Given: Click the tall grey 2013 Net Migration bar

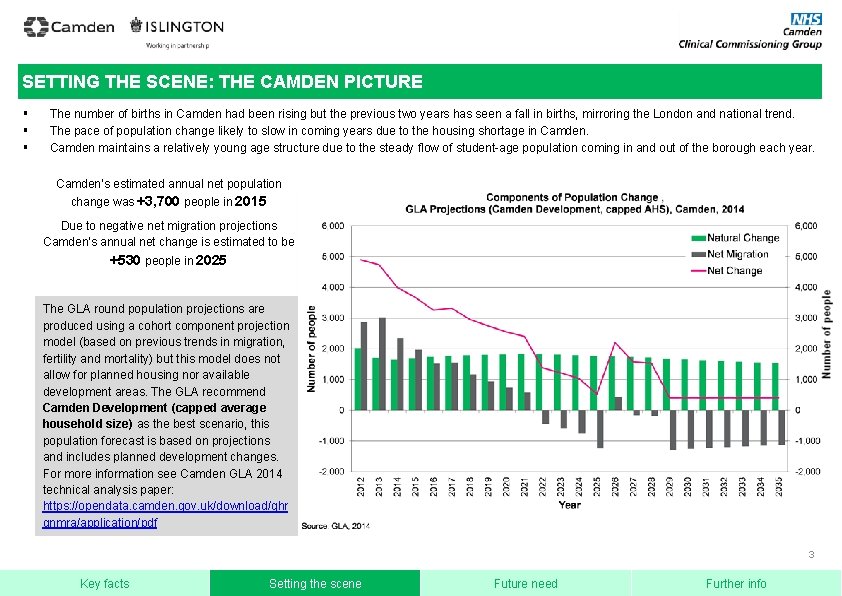Looking at the screenshot, I should tap(382, 364).
